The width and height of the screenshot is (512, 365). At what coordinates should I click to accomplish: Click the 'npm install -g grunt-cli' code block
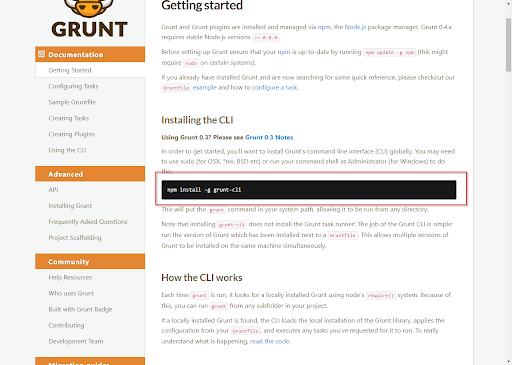click(x=309, y=190)
